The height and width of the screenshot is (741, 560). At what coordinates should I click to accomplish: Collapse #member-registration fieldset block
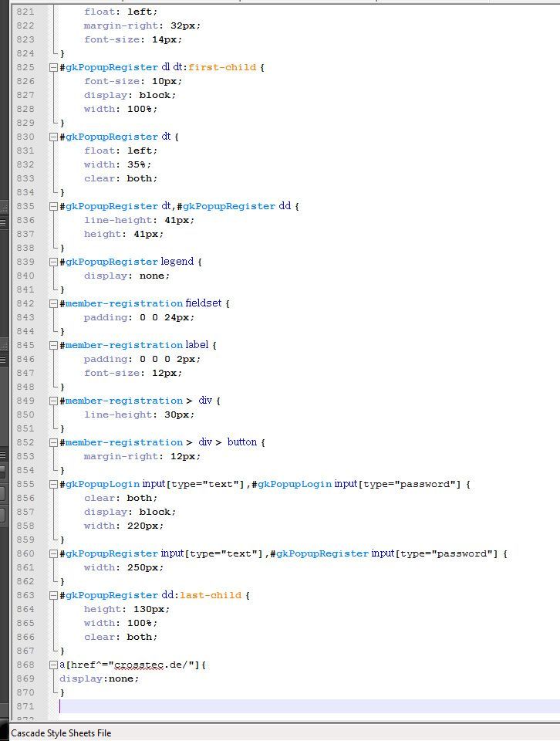tap(53, 304)
